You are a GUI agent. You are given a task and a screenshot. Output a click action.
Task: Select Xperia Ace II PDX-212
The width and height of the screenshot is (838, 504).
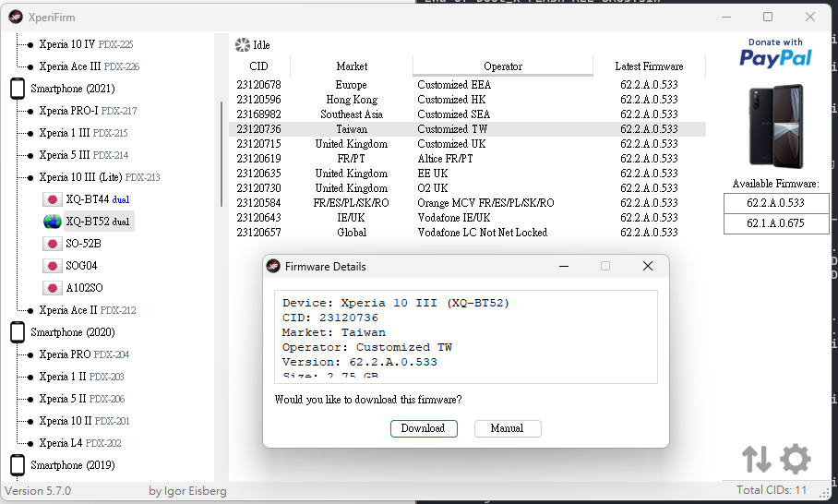click(x=88, y=310)
